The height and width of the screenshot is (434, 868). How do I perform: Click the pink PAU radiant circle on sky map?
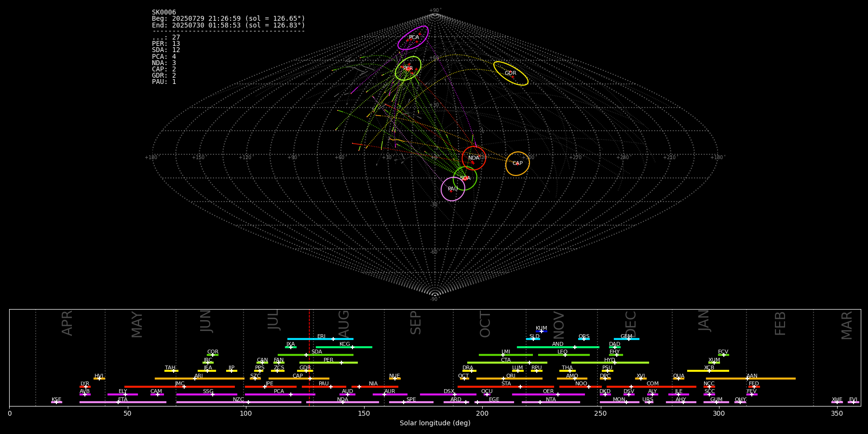[x=453, y=189]
